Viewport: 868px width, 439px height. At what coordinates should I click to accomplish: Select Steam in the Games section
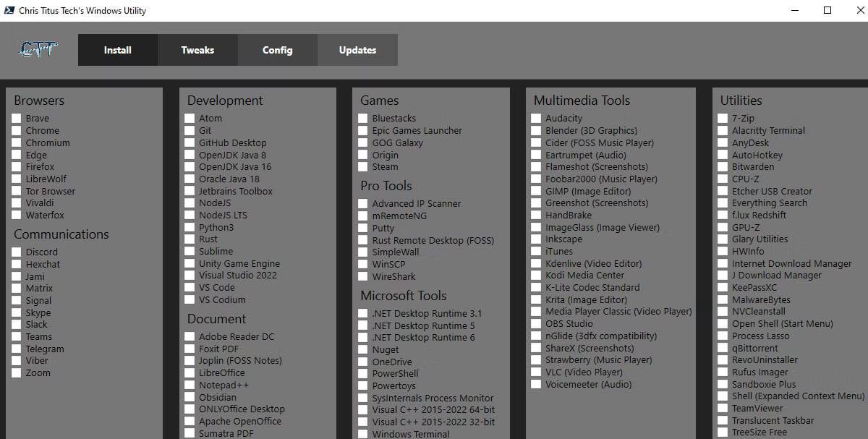click(363, 166)
